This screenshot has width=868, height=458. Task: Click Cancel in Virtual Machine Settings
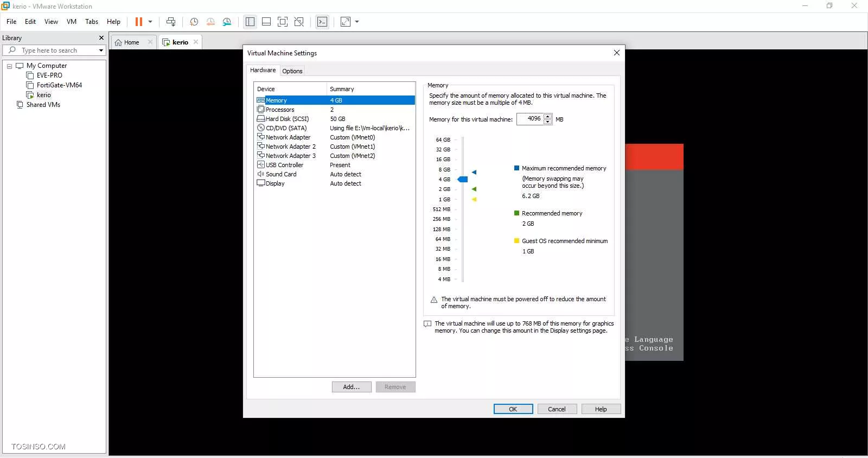coord(557,409)
